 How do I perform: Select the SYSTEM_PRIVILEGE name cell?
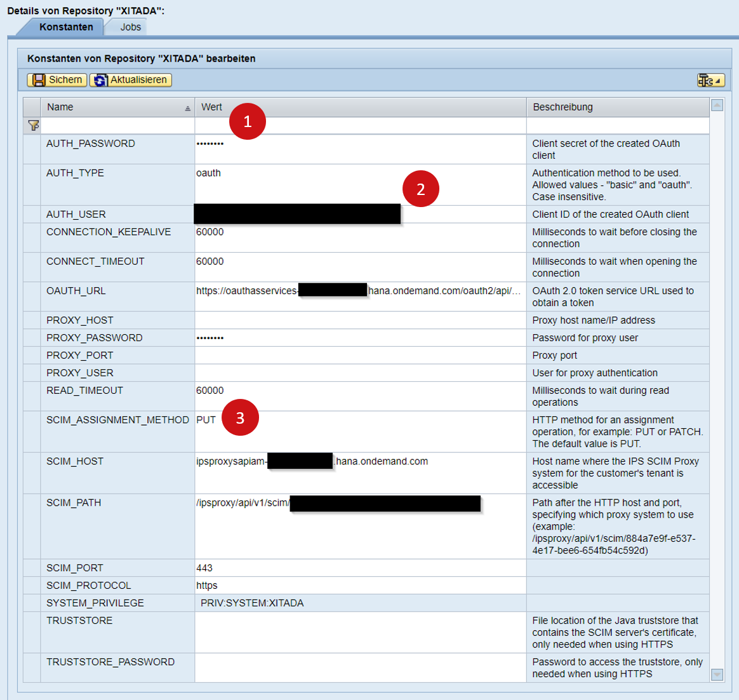point(117,603)
